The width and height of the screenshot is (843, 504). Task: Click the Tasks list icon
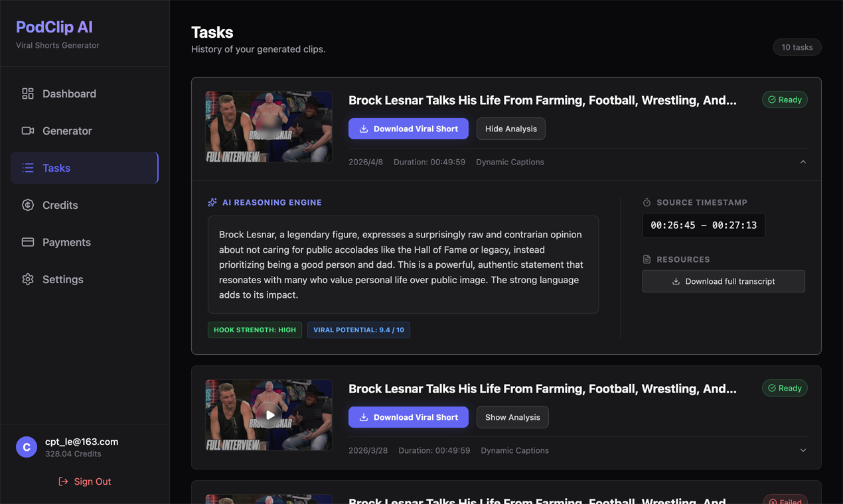point(28,168)
